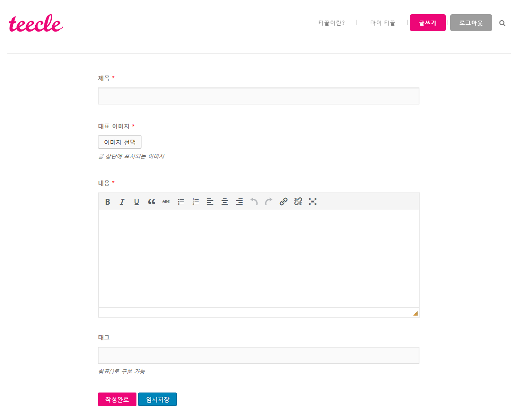Save draft with 임시저장 button
The image size is (516, 420).
[x=158, y=399]
